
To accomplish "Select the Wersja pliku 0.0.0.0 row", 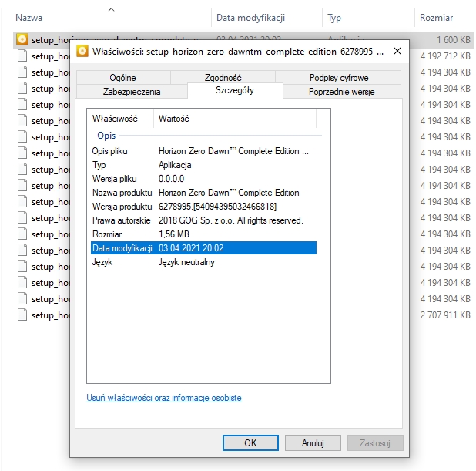I will [x=203, y=179].
